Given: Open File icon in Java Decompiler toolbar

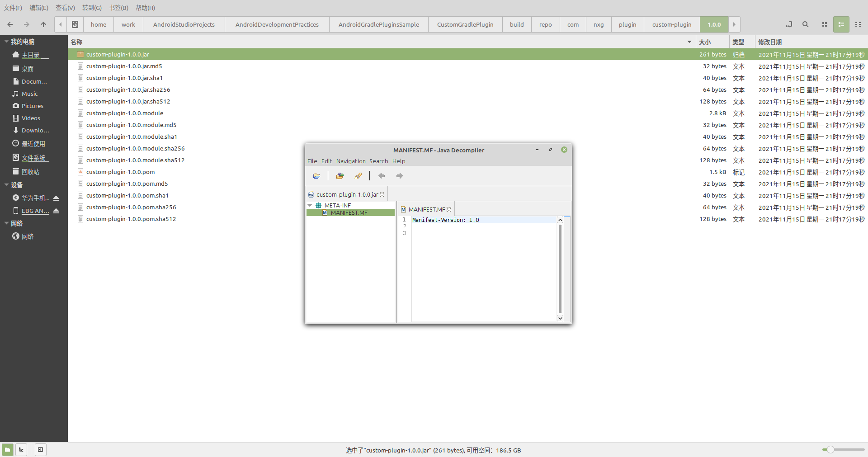Looking at the screenshot, I should [316, 176].
